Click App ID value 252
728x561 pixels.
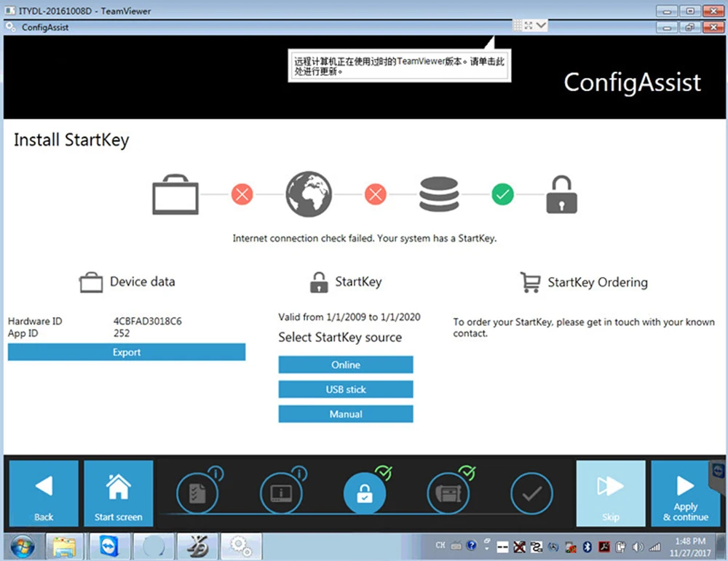pyautogui.click(x=122, y=333)
